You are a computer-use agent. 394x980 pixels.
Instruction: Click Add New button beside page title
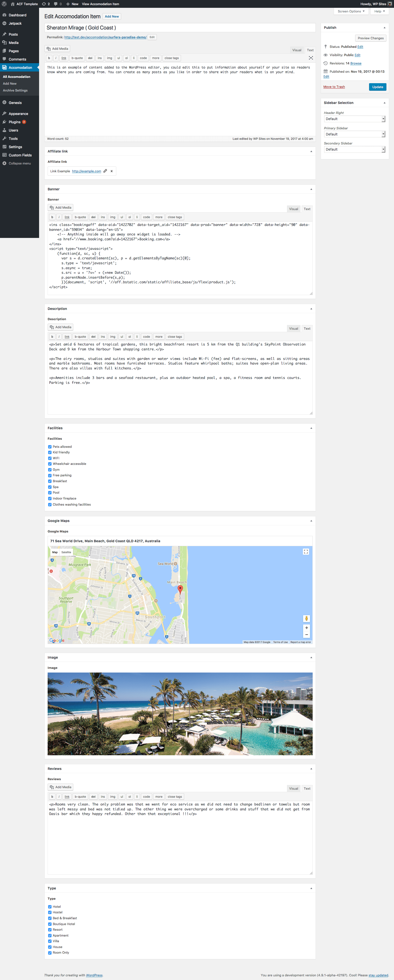click(x=112, y=16)
